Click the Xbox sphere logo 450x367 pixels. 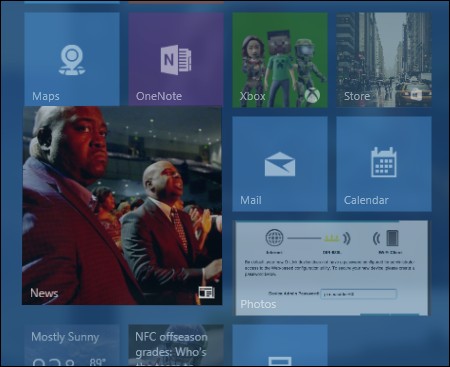pos(312,96)
